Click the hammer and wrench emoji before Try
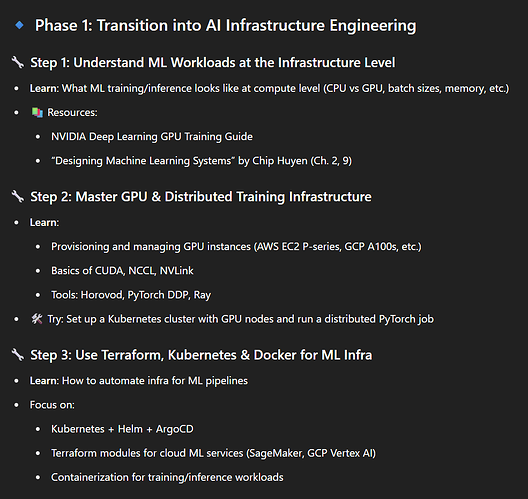This screenshot has width=528, height=499. [37, 319]
